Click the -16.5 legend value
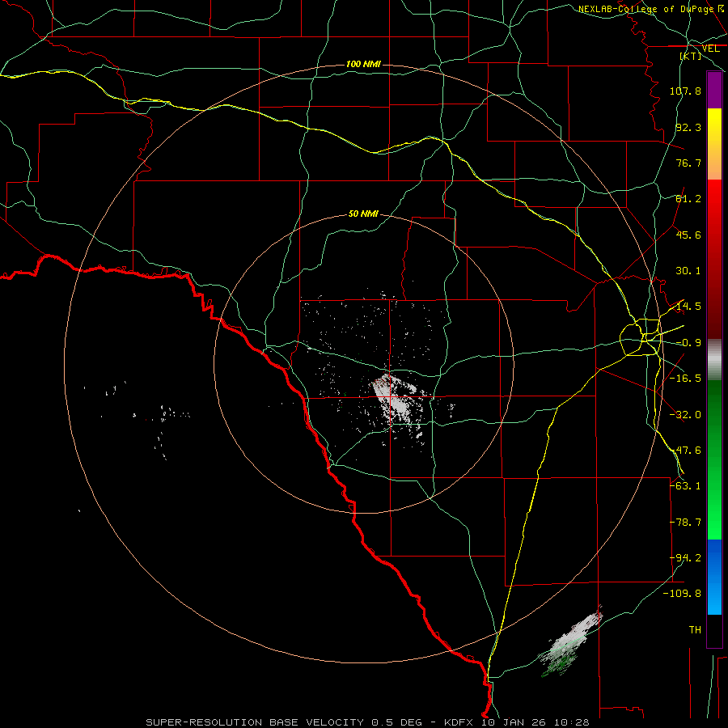 685,379
